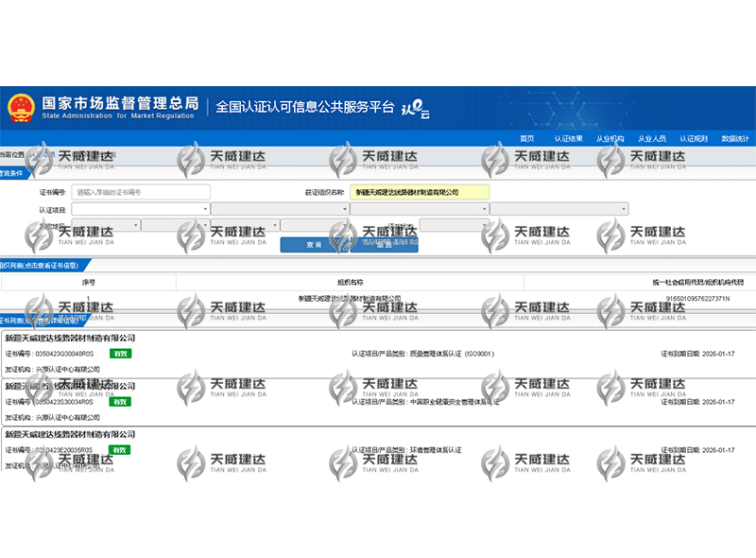Click the credit code 91650109576227371N
Viewport: 756px width, 558px height.
pyautogui.click(x=697, y=299)
